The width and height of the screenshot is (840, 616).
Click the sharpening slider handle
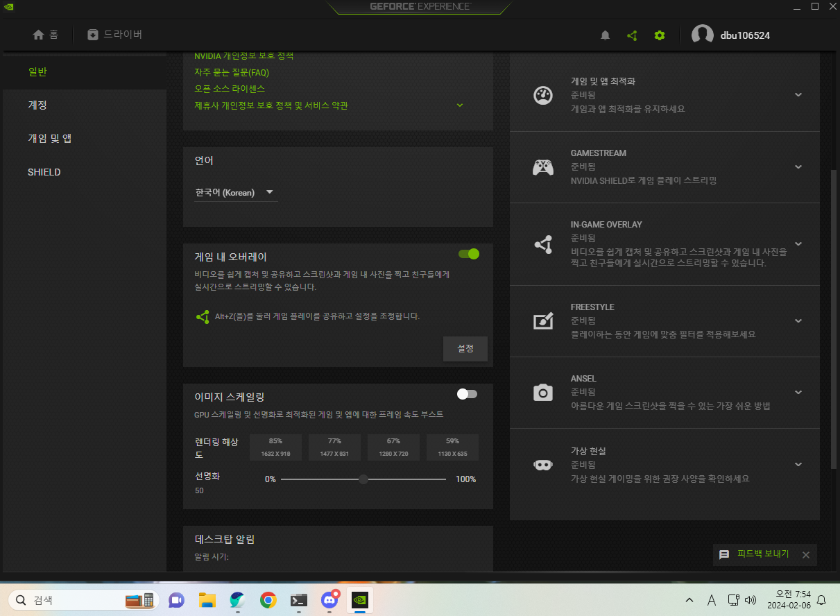[363, 479]
